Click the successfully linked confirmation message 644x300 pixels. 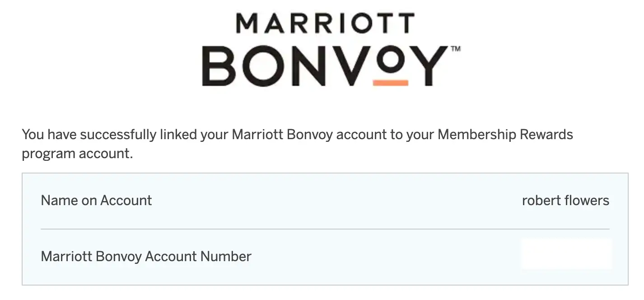[x=297, y=144]
